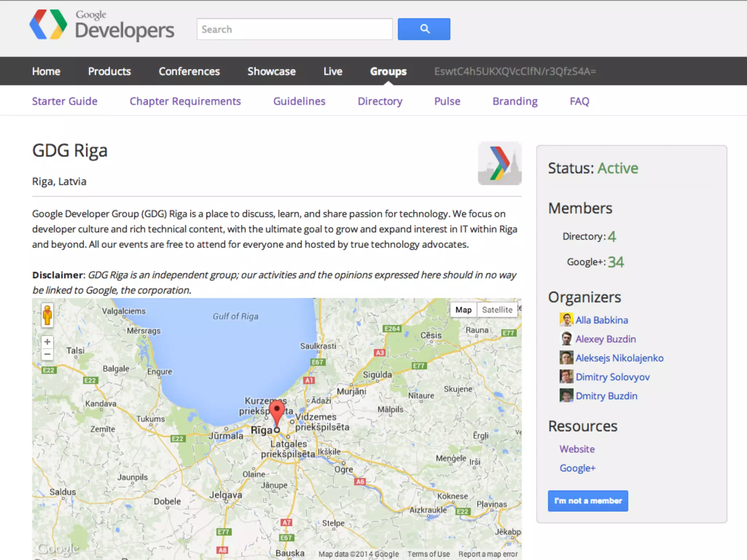Switch map to Map view
Image resolution: width=747 pixels, height=560 pixels.
(x=463, y=310)
